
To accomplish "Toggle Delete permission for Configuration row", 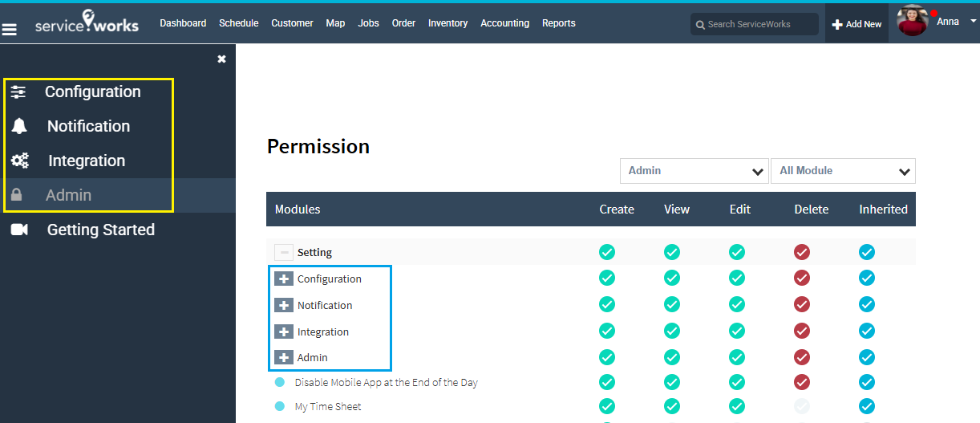I will (x=802, y=279).
